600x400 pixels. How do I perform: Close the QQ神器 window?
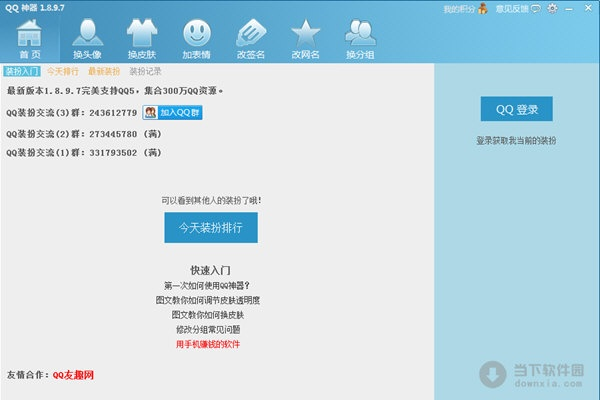pos(589,8)
